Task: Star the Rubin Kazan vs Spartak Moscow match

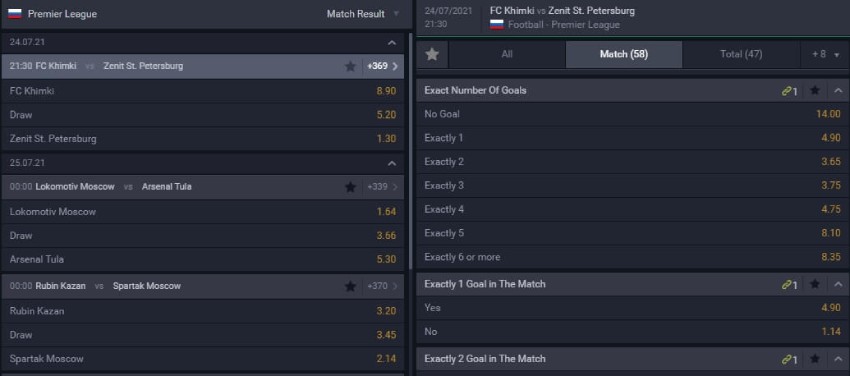Action: pyautogui.click(x=350, y=286)
